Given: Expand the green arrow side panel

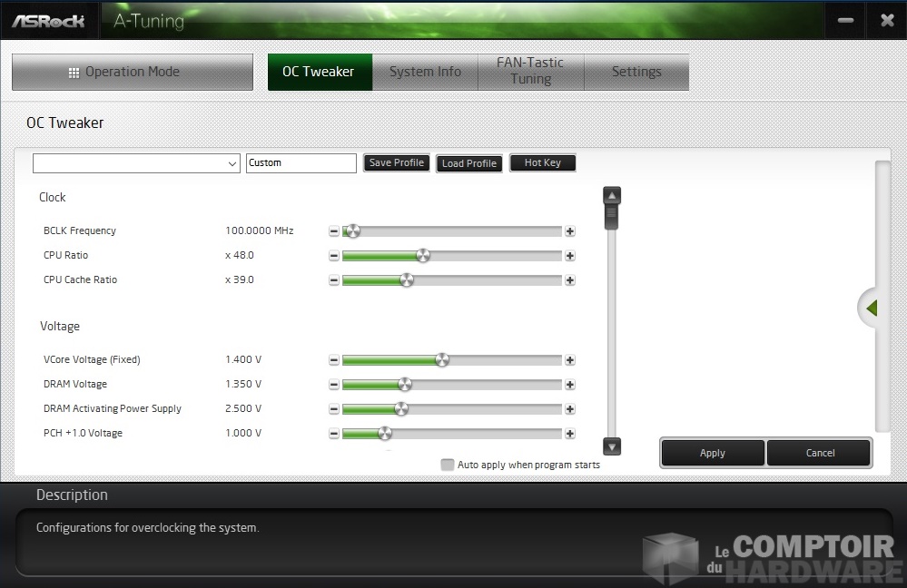Looking at the screenshot, I should (872, 309).
